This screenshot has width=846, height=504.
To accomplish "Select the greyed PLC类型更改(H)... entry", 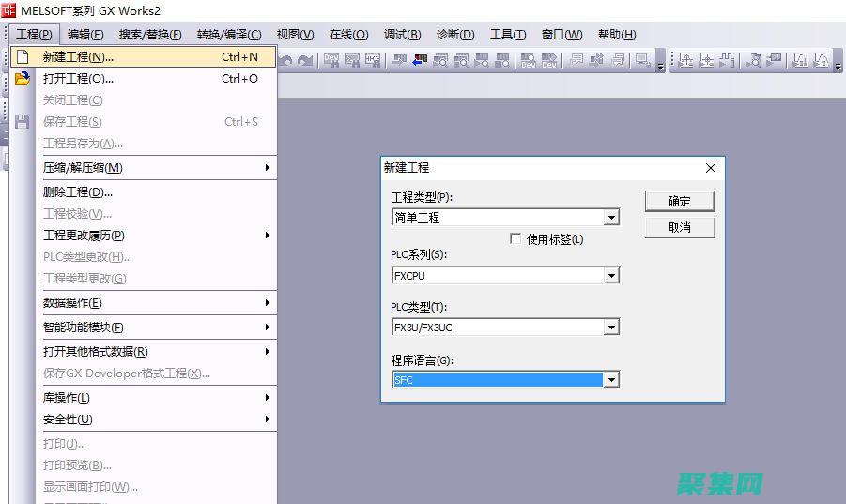I will coord(157,257).
